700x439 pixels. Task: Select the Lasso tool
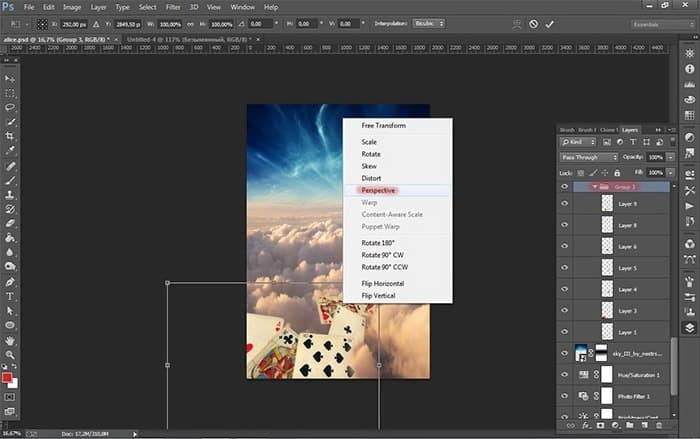click(11, 106)
